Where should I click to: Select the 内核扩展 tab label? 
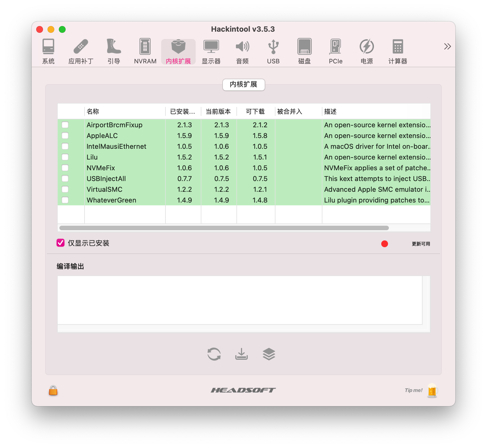244,85
